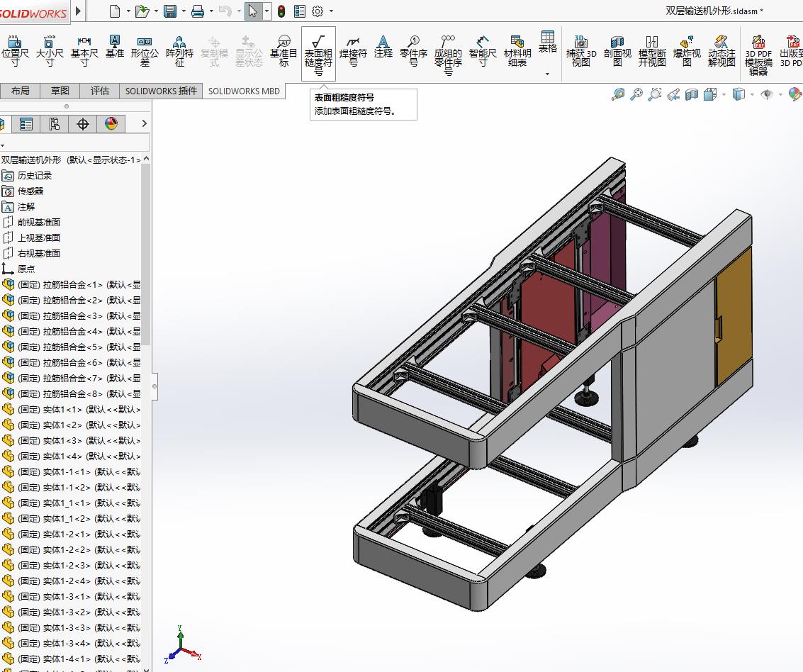This screenshot has width=803, height=672.
Task: Toggle hide/show items eye icon
Action: pos(767,94)
